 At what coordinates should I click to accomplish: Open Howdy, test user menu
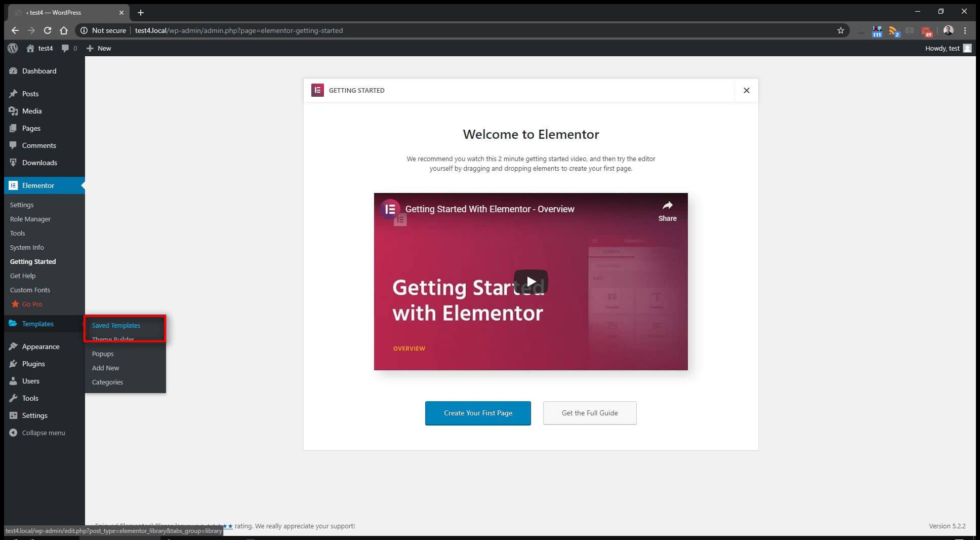pos(948,48)
